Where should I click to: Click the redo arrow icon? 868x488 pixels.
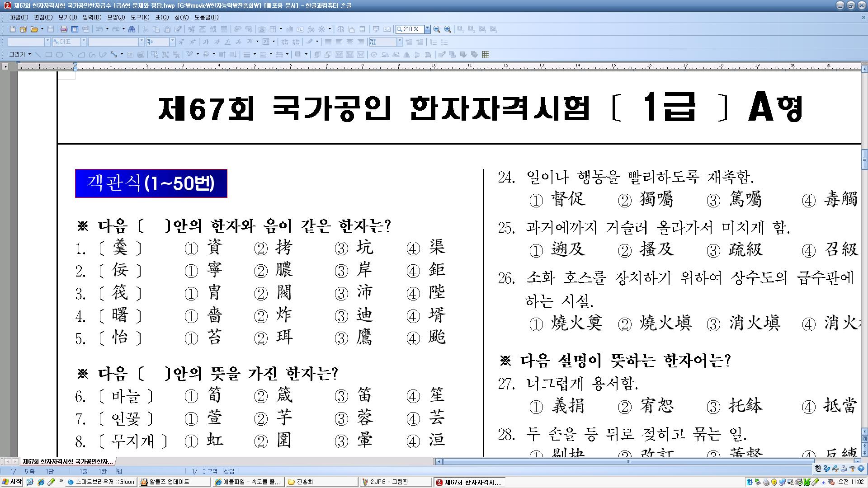tap(115, 29)
